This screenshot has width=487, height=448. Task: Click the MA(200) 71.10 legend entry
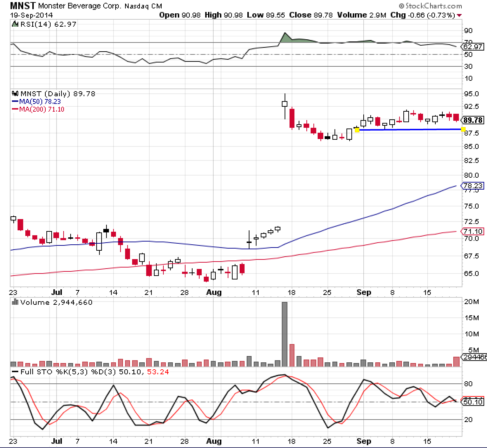click(38, 109)
